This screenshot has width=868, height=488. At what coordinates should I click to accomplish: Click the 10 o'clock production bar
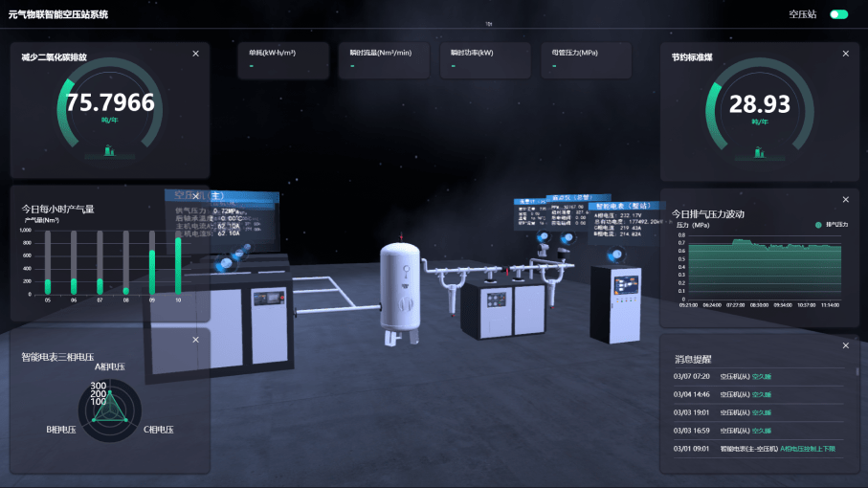(x=178, y=264)
